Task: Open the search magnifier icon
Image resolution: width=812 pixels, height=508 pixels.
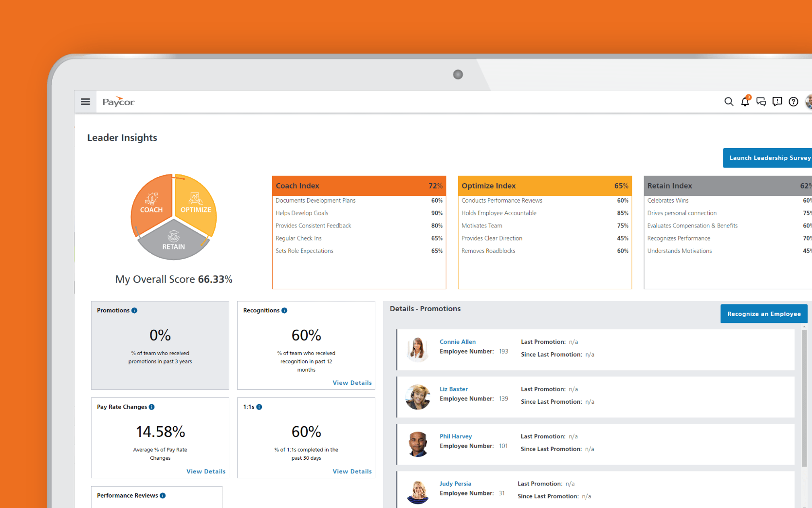Action: pyautogui.click(x=729, y=101)
